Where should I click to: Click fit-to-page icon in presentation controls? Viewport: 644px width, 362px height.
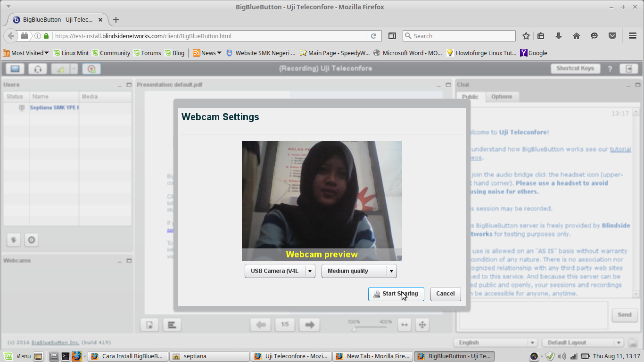tap(422, 325)
